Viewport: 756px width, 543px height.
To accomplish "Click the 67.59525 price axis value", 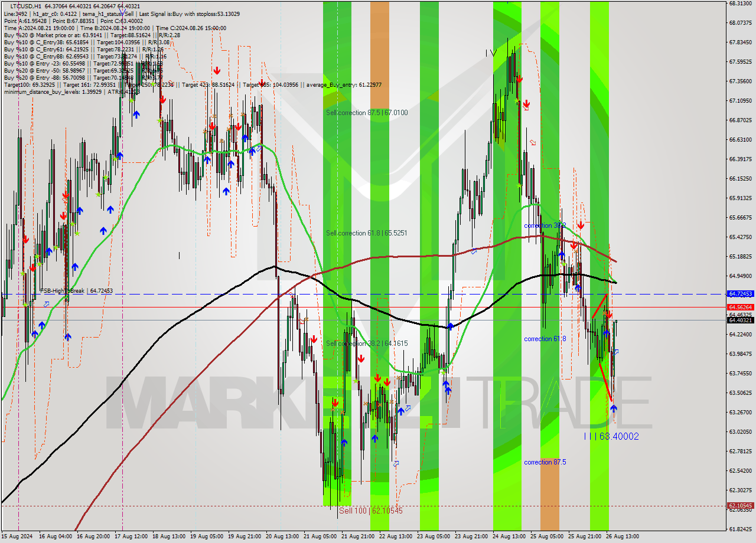I will click(741, 61).
